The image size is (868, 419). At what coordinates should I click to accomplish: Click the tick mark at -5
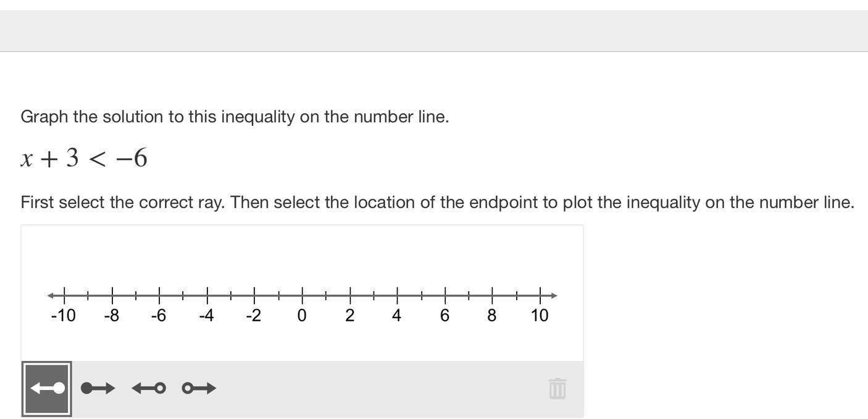point(183,295)
